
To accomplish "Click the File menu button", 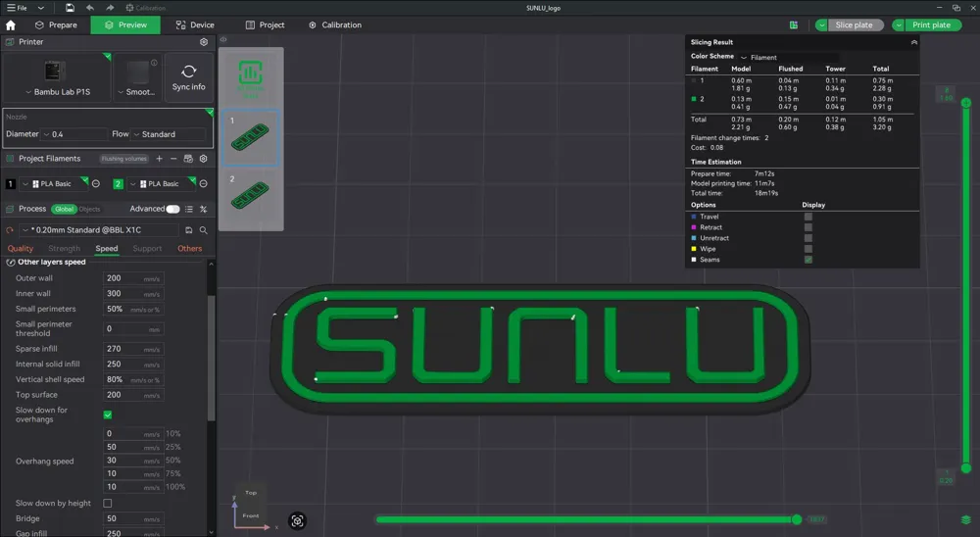I will point(18,8).
